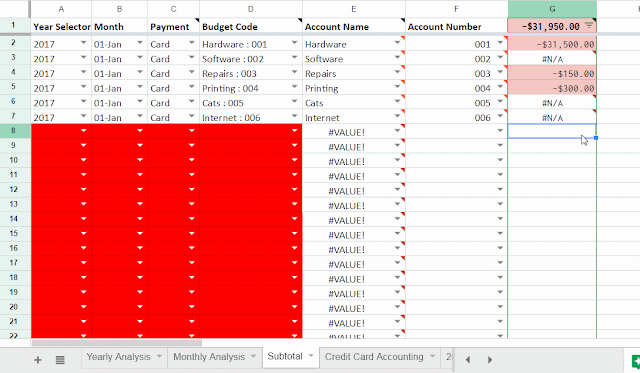Image resolution: width=640 pixels, height=373 pixels.
Task: Click the Month header cell
Action: (120, 27)
